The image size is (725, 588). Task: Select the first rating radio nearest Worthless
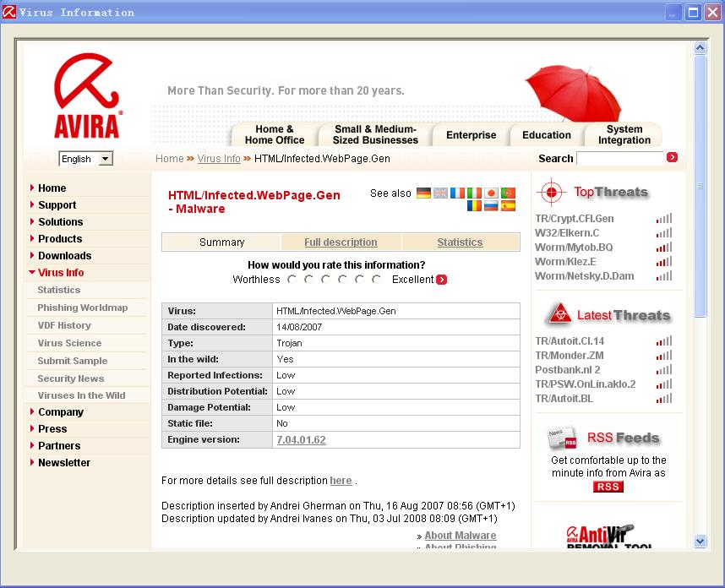click(x=292, y=279)
